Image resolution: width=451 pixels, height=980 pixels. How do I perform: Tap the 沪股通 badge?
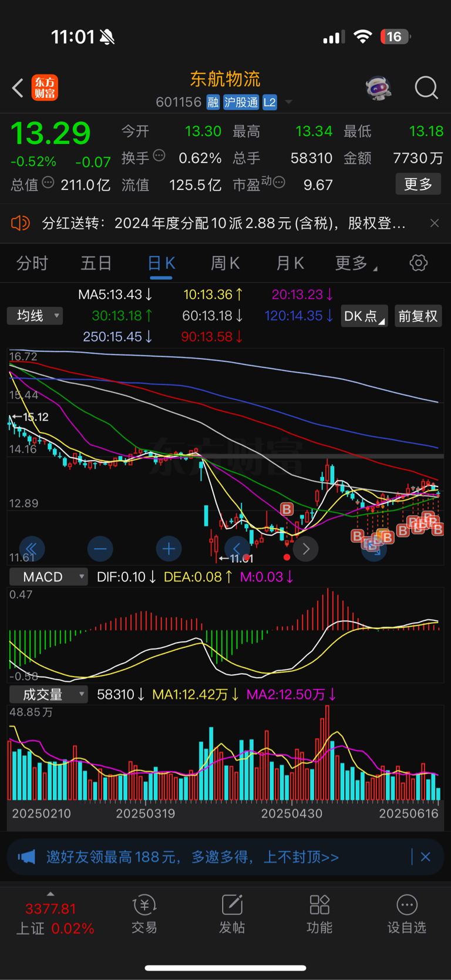[x=241, y=102]
